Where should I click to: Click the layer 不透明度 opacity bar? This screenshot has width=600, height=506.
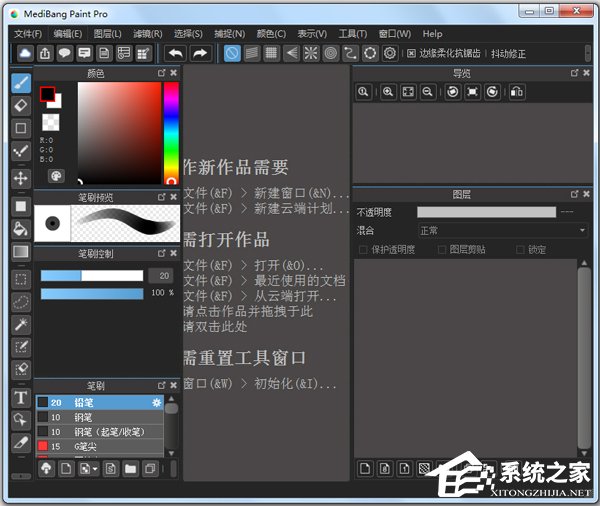tap(486, 212)
